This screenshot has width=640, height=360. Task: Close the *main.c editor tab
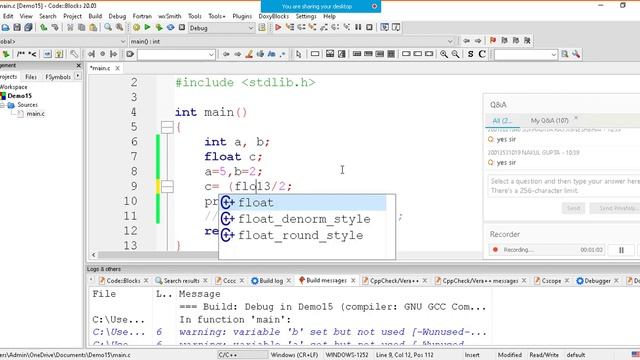117,68
